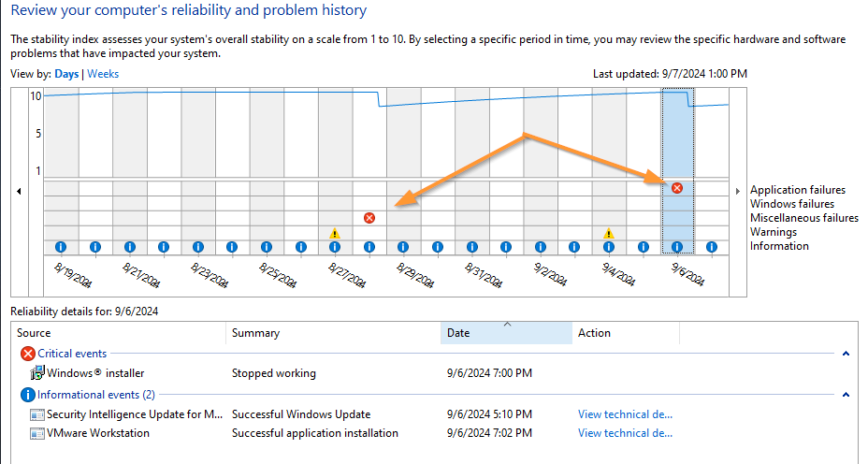868x464 pixels.
Task: Click the yellow warning icon on 8/27/2024
Action: (334, 233)
